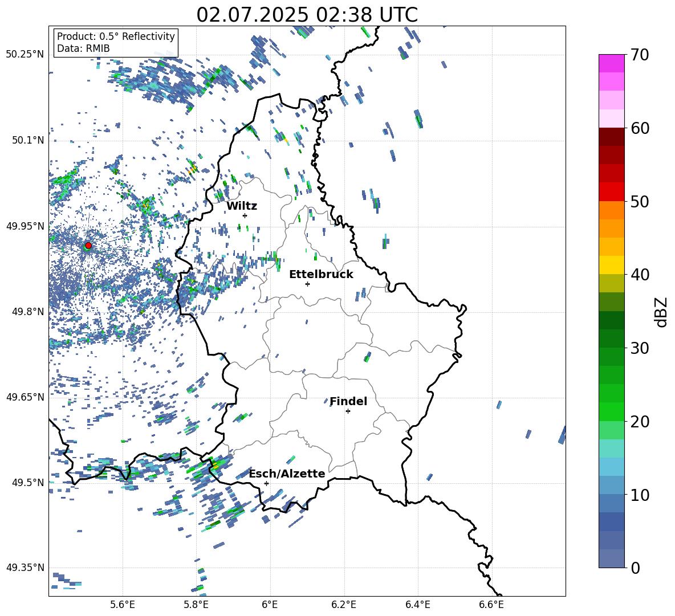Click the red radar site marker
The height and width of the screenshot is (616, 675).
[x=88, y=245]
